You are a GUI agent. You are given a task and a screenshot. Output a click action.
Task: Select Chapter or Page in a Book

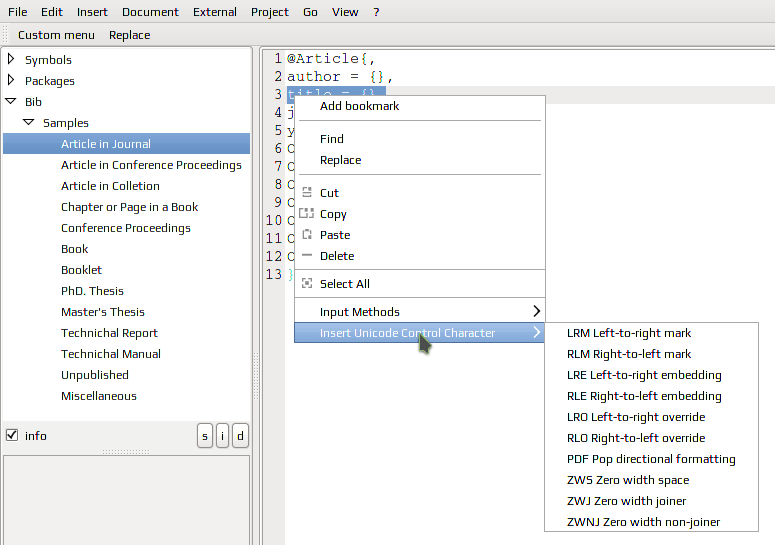tap(129, 207)
